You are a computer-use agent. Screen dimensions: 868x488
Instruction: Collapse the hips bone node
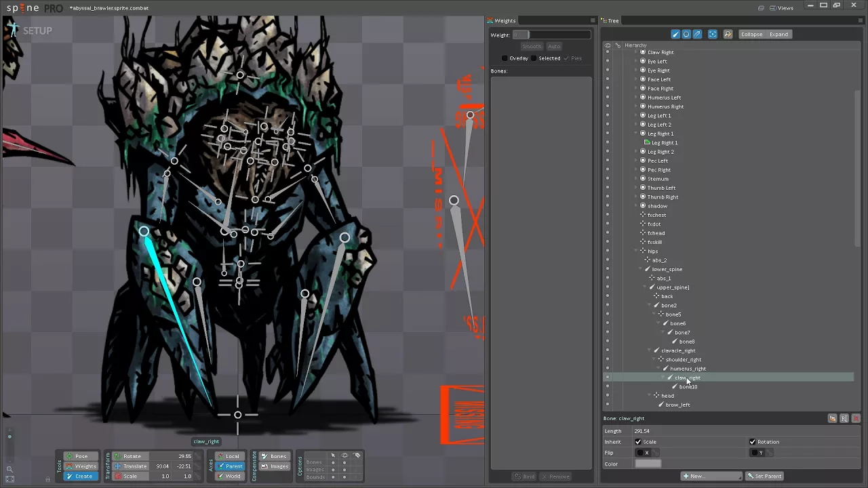click(635, 251)
